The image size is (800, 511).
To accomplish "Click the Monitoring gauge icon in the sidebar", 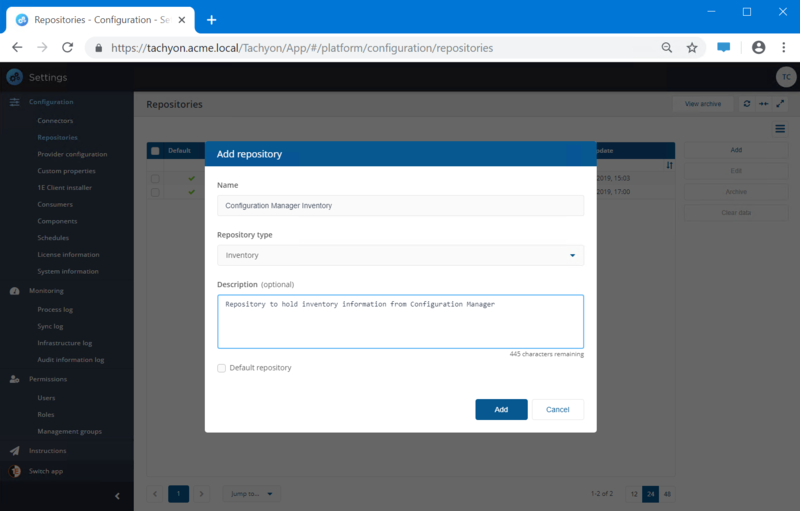I will tap(15, 291).
